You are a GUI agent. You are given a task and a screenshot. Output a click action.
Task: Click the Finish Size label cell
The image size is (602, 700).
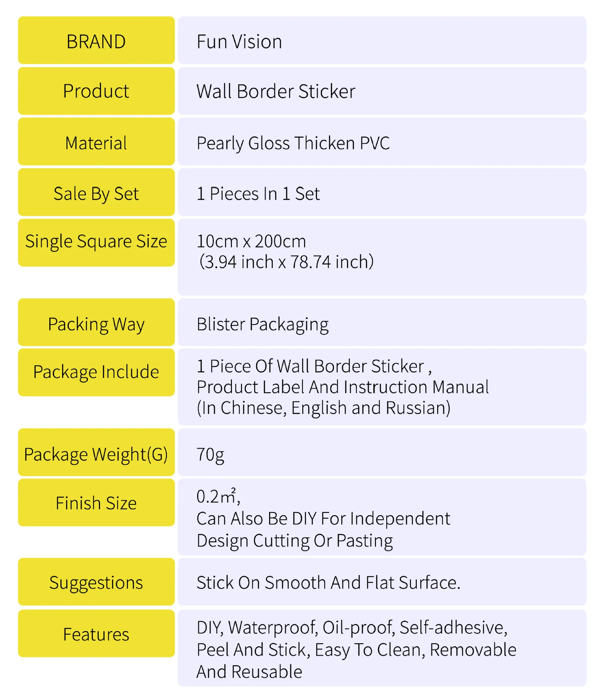pos(96,502)
